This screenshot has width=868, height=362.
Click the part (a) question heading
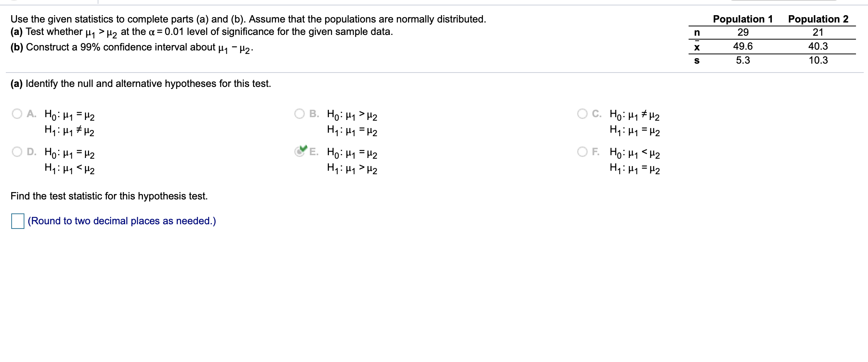point(140,83)
